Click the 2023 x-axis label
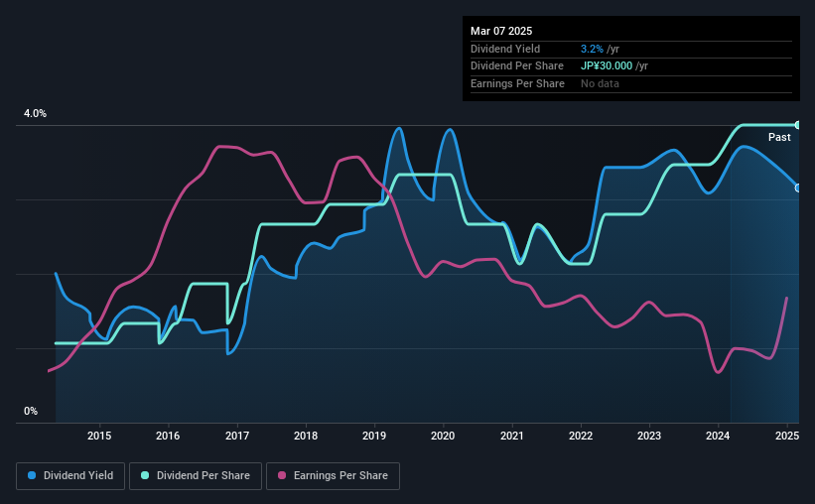The width and height of the screenshot is (815, 504). click(x=649, y=436)
